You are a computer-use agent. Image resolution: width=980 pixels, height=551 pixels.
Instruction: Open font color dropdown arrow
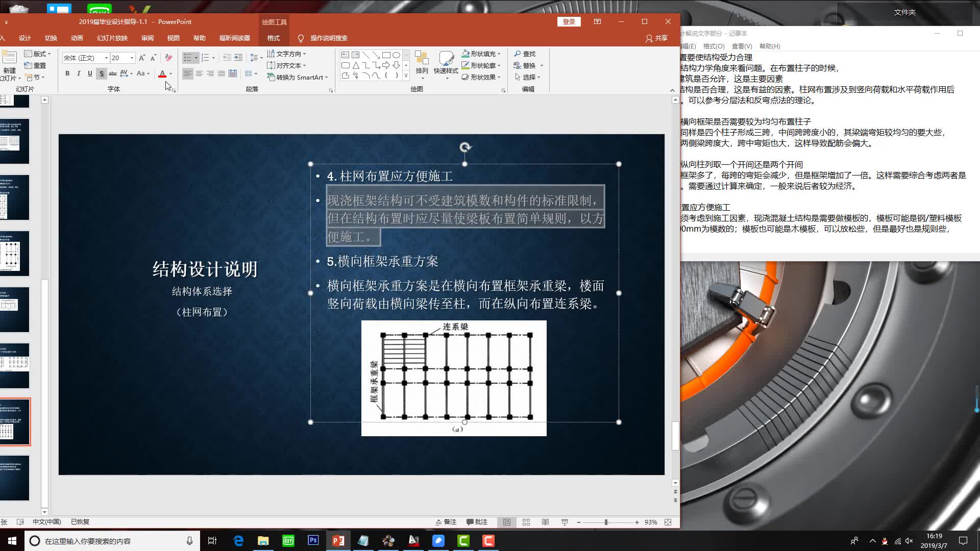[x=171, y=73]
